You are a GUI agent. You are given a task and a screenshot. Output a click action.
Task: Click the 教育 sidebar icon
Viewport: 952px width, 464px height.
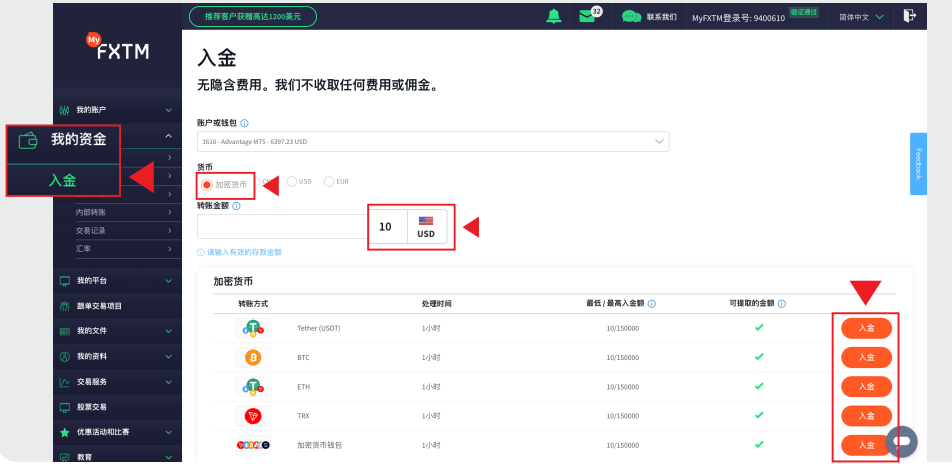tap(65, 457)
